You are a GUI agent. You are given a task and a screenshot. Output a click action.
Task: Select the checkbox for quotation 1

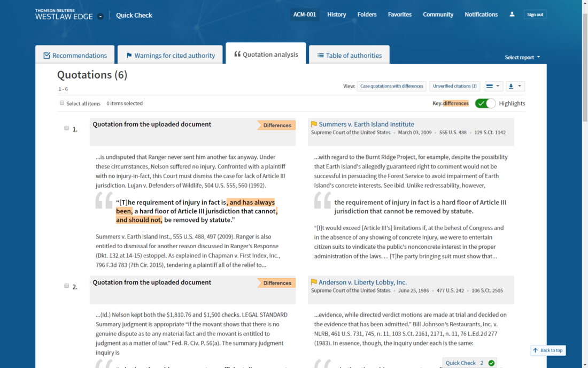(66, 128)
